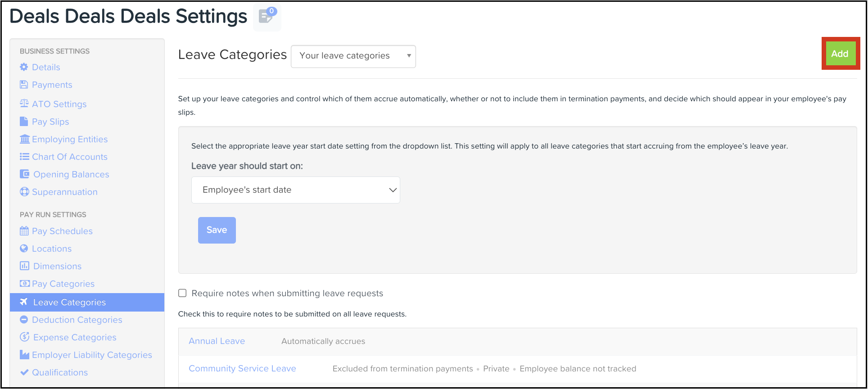Enable require notes on leave requests checkbox
The height and width of the screenshot is (389, 868).
point(182,293)
